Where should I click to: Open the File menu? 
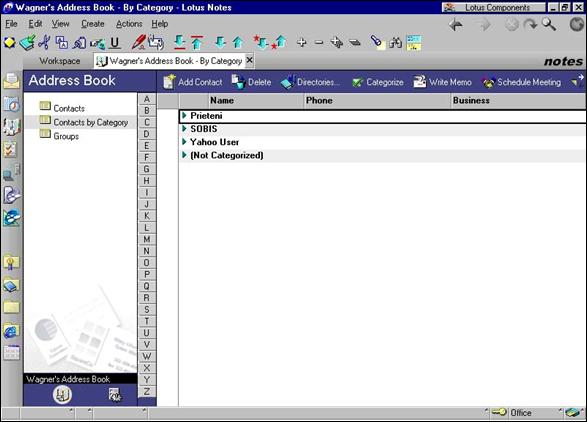(11, 24)
